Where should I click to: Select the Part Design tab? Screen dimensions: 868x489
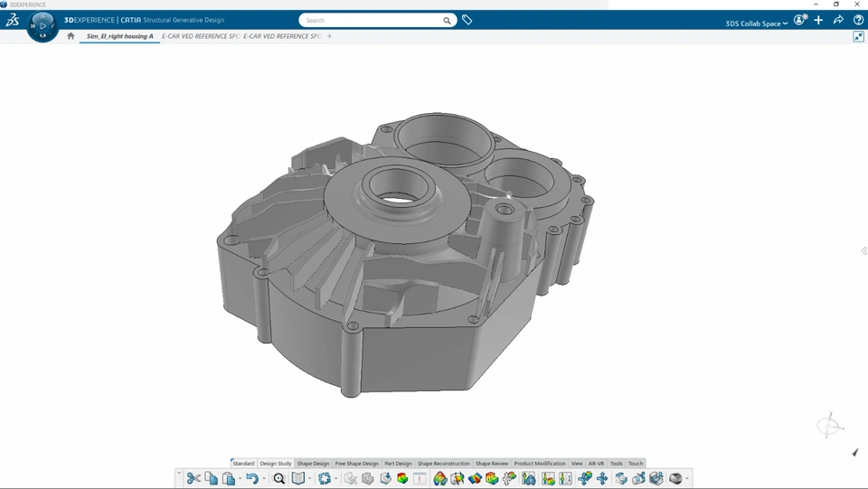(398, 463)
